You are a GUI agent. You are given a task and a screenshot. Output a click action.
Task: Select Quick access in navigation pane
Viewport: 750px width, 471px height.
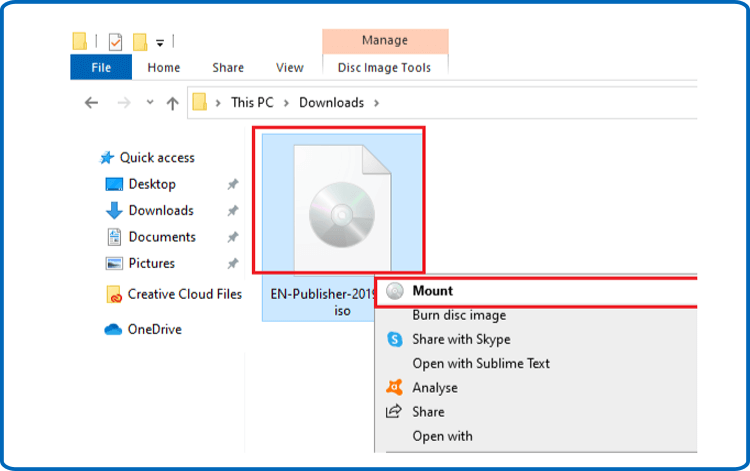[x=157, y=158]
